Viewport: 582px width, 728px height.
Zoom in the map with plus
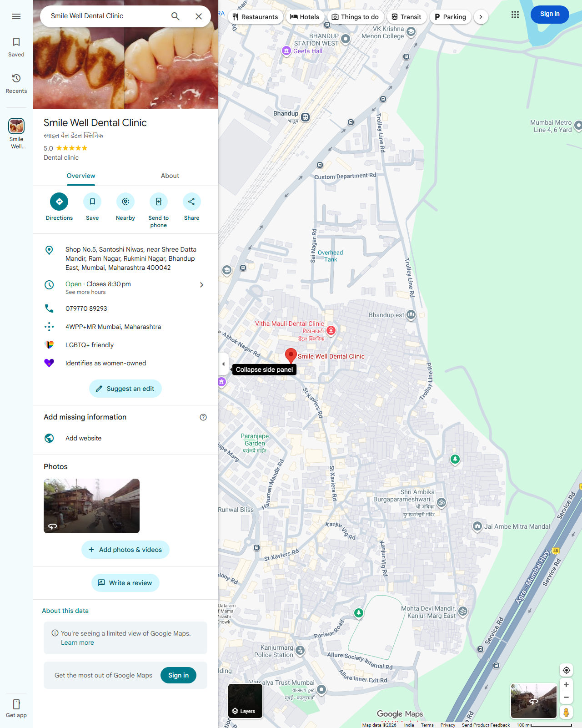[x=566, y=685]
